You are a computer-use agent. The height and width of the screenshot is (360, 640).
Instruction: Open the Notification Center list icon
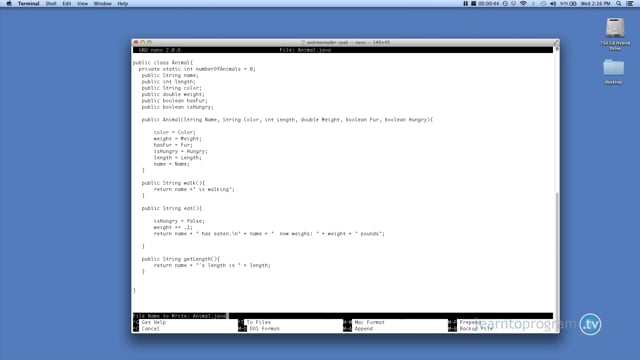(x=630, y=4)
